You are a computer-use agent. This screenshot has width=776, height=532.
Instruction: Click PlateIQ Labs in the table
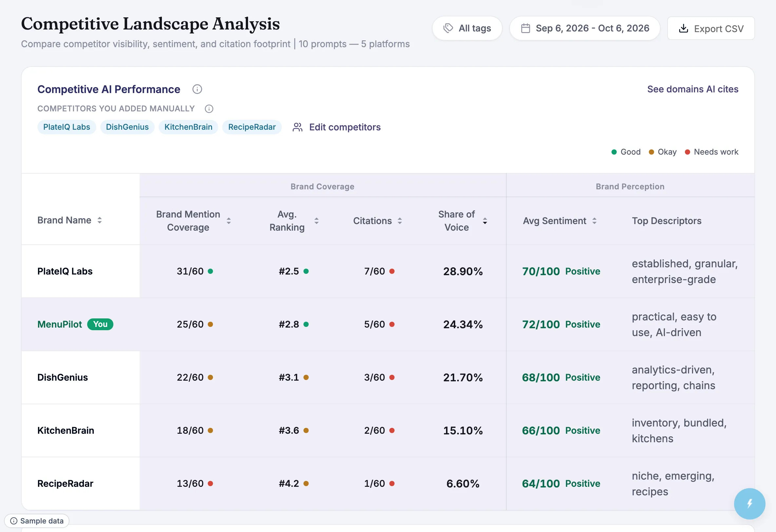[65, 271]
